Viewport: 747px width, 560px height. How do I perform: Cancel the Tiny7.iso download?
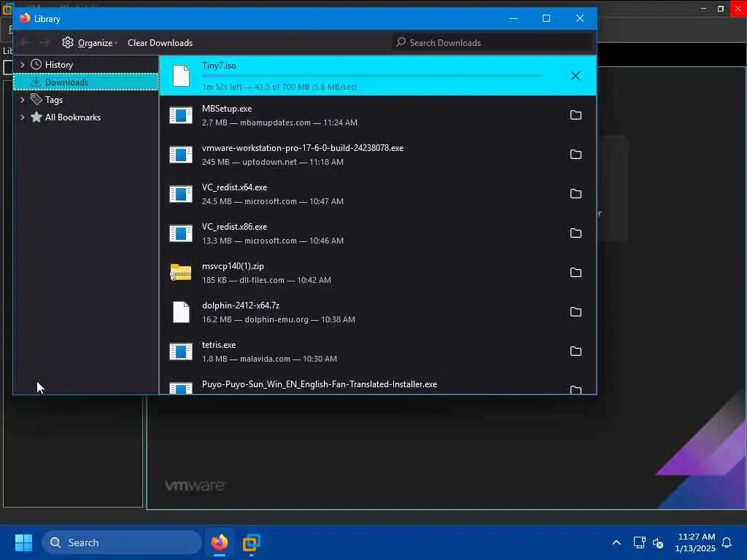pos(576,76)
